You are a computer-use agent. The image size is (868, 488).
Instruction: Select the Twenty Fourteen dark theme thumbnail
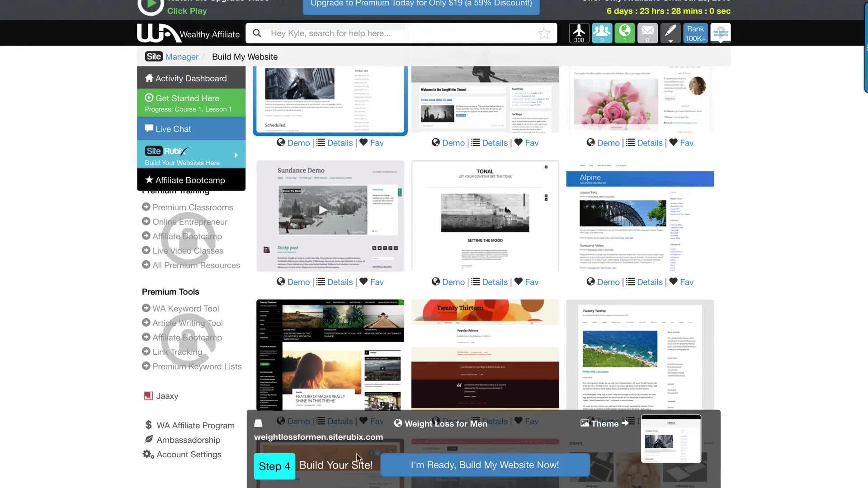(x=330, y=355)
